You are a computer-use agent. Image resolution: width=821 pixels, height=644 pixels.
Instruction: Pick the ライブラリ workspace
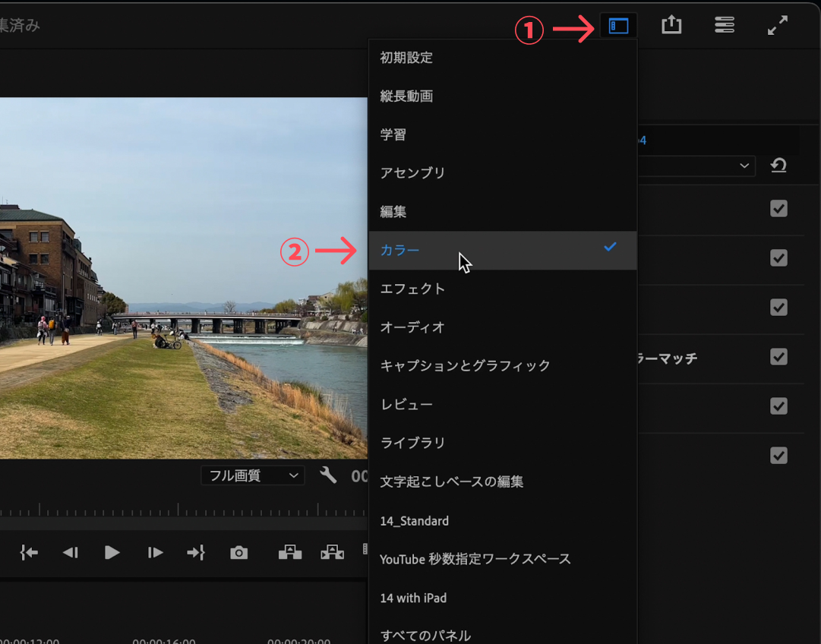point(503,443)
